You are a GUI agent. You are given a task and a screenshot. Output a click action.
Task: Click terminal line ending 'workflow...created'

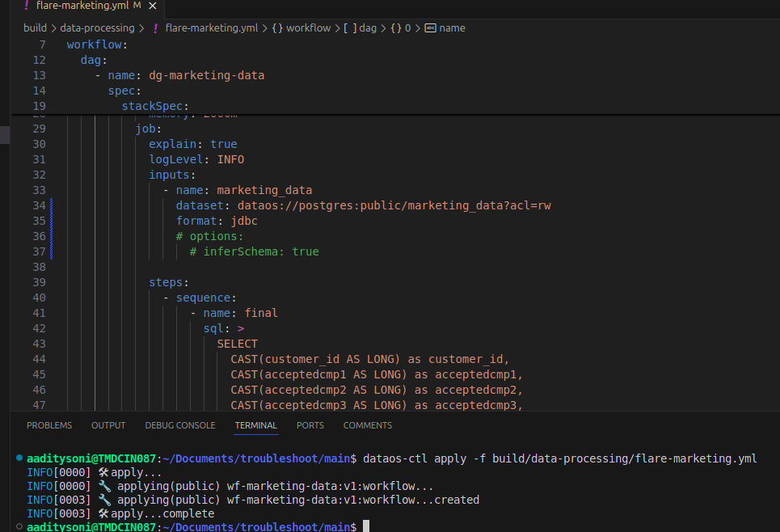point(253,500)
